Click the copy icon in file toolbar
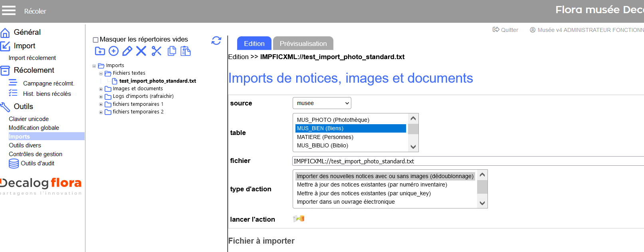644x252 pixels. [x=172, y=51]
